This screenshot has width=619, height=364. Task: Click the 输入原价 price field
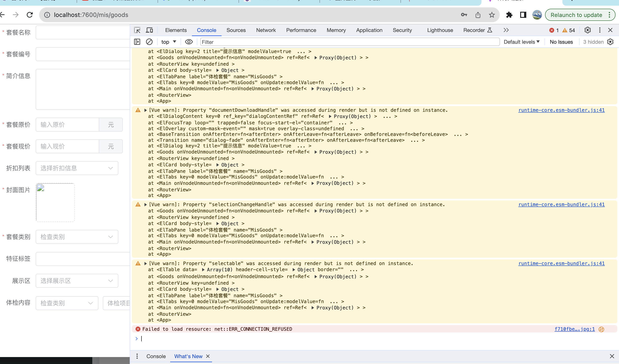67,125
